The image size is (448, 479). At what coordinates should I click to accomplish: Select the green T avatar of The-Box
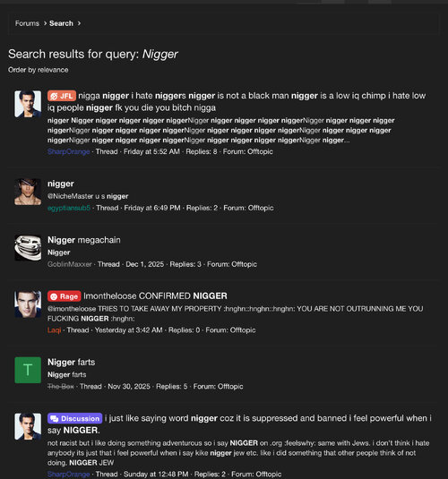tap(28, 370)
